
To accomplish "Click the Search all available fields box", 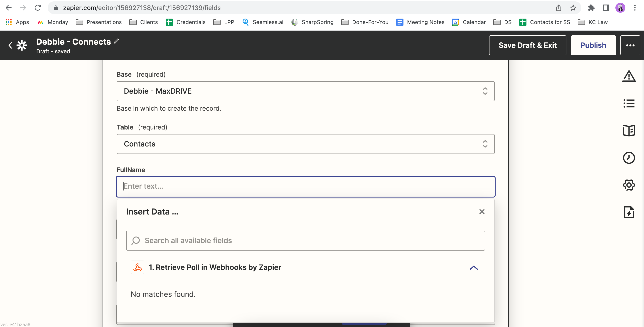I will point(305,241).
